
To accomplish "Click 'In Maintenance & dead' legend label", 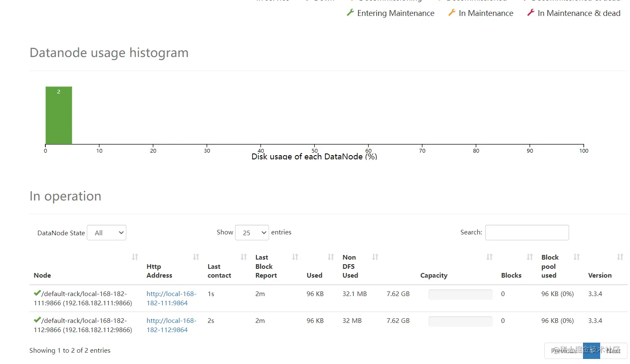I will [x=579, y=13].
